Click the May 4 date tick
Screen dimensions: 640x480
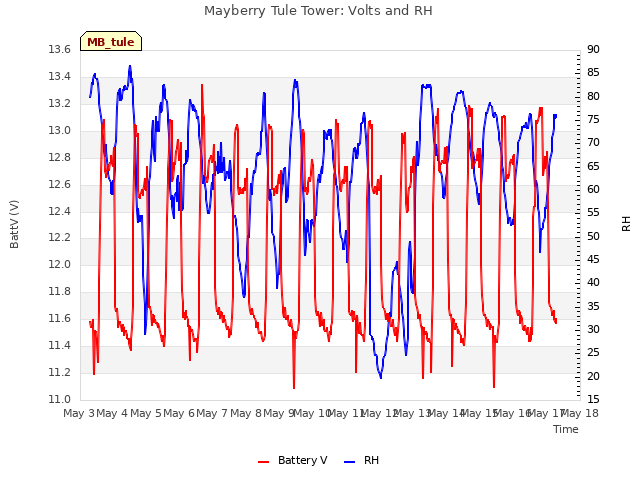112,413
